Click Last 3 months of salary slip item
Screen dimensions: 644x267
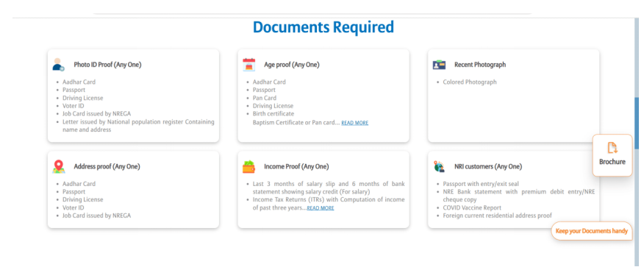click(x=329, y=188)
